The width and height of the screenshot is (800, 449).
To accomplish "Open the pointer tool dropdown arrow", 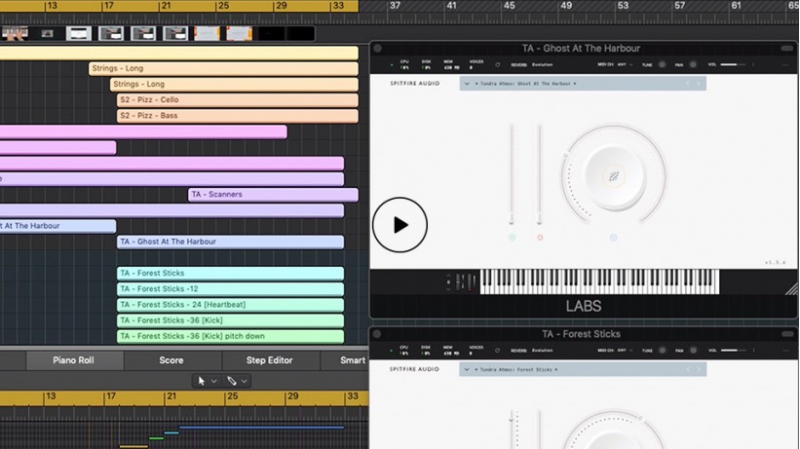I will click(214, 381).
